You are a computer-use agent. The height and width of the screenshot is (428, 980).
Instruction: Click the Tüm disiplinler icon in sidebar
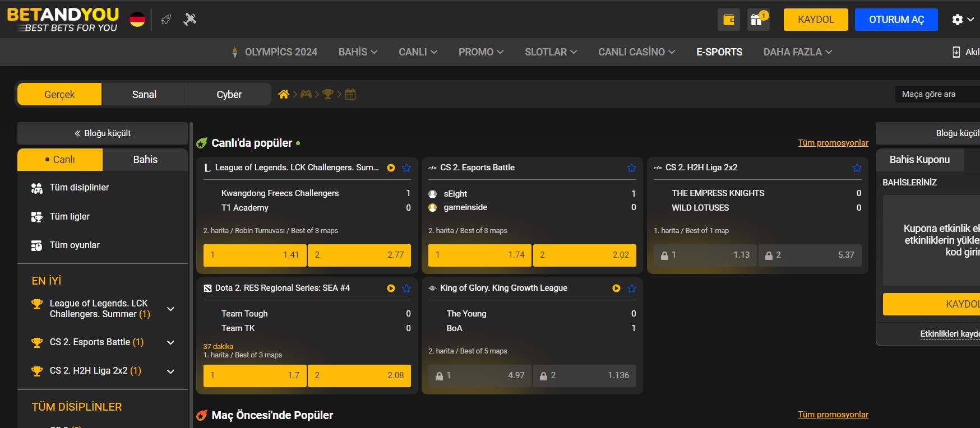[36, 188]
